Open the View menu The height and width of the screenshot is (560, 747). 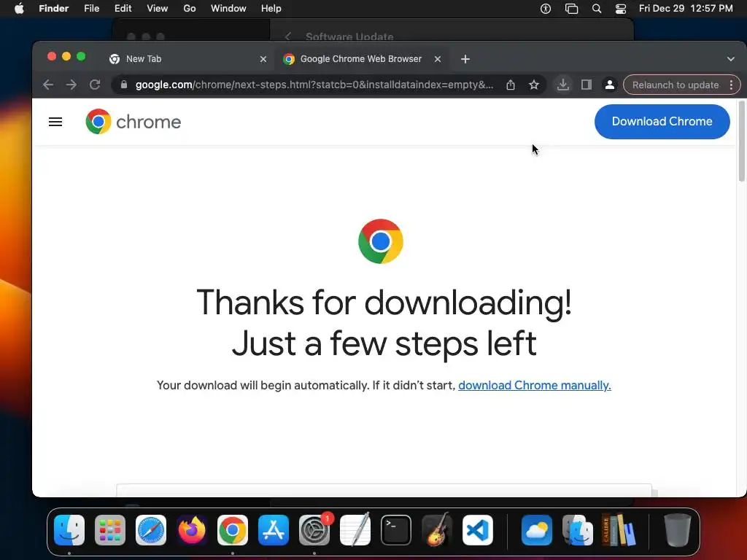pyautogui.click(x=158, y=9)
